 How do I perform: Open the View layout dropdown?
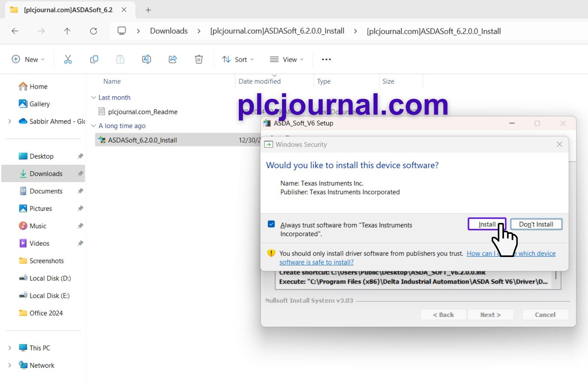286,59
